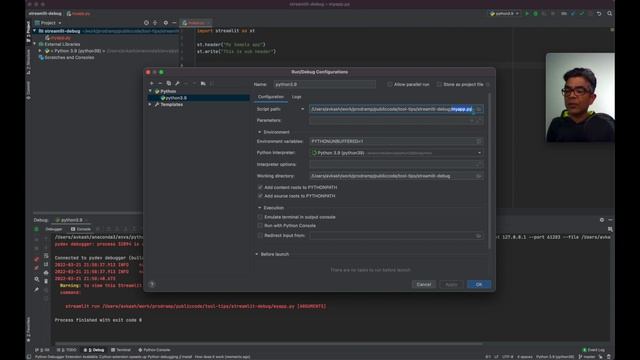Viewport: 640px width, 360px height.
Task: Hide the Project panel minus icon
Action: tap(174, 23)
